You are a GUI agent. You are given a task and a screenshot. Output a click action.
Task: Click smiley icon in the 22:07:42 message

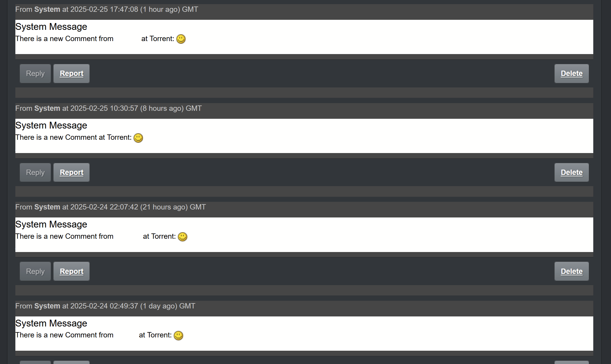coord(183,237)
